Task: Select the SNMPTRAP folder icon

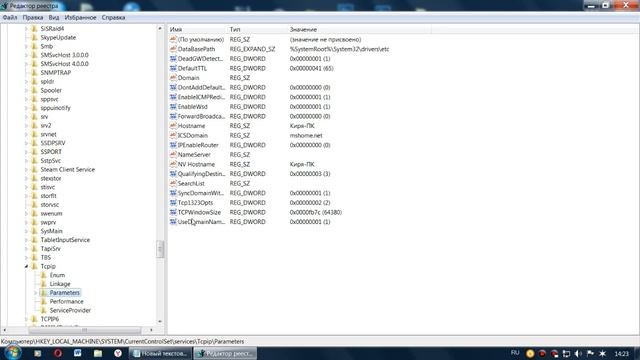Action: 35,73
